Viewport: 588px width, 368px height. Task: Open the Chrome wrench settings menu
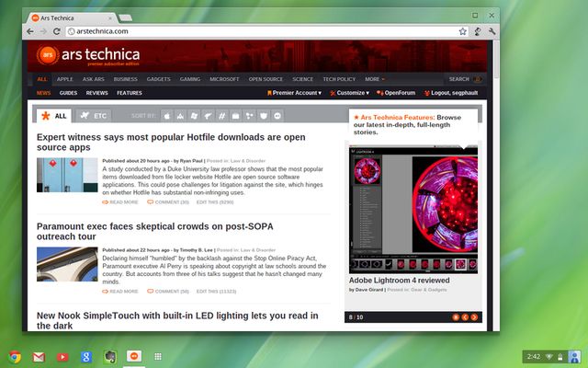tap(492, 31)
